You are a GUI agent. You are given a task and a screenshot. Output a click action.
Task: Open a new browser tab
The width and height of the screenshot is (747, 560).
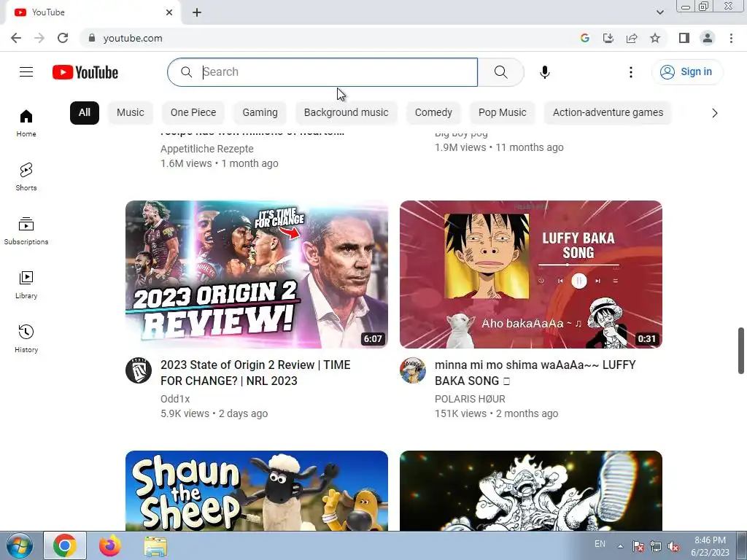click(x=197, y=12)
